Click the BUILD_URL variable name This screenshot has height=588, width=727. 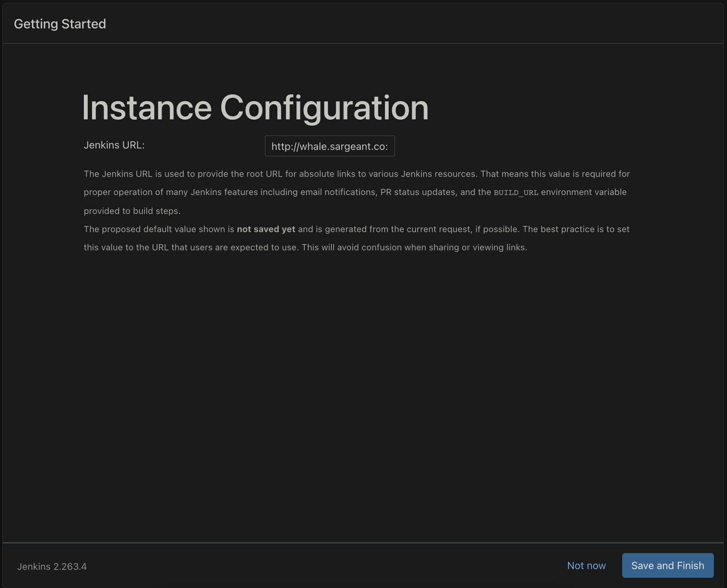(x=516, y=192)
